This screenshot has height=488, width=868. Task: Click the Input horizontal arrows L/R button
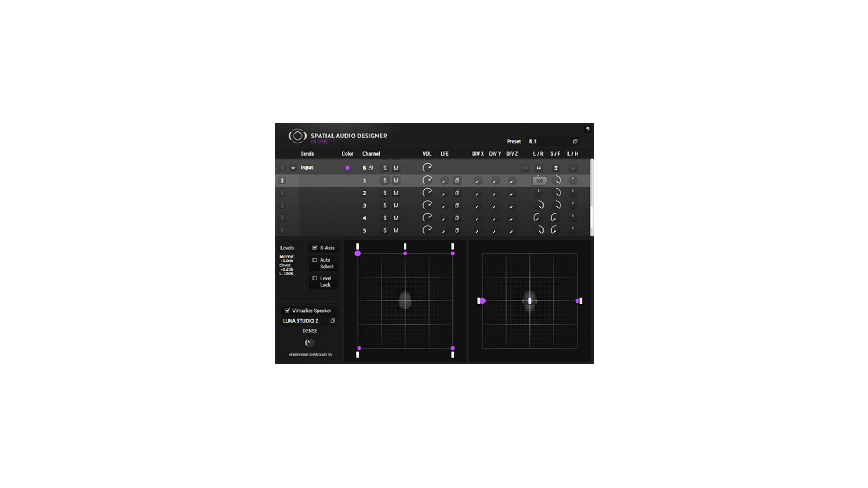(539, 168)
